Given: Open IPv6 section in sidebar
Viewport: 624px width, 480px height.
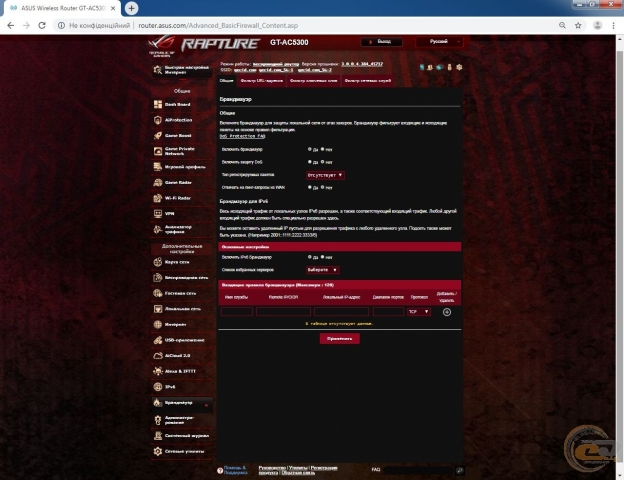Looking at the screenshot, I should click(181, 386).
